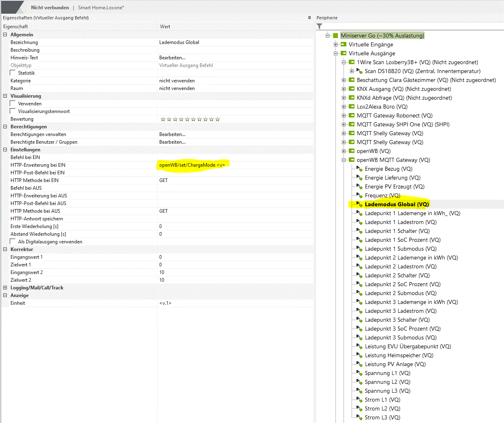This screenshot has height=423, width=504.
Task: Expand the Logging/Mail/Call/Track section
Action: [x=5, y=288]
